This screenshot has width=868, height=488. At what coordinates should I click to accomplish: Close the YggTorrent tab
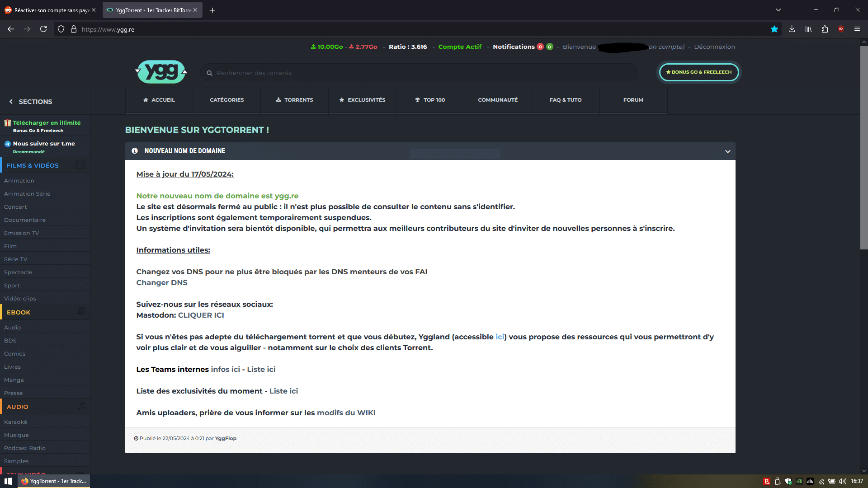pos(195,10)
